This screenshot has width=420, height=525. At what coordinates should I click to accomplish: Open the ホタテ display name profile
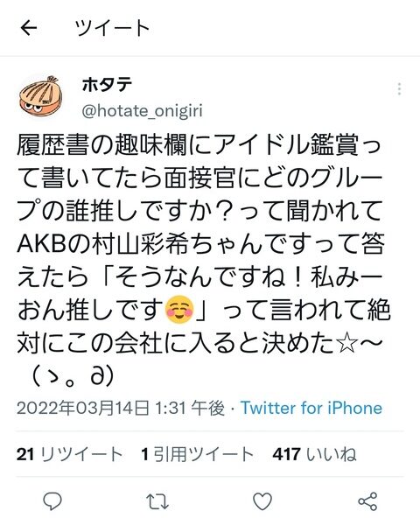tap(107, 85)
